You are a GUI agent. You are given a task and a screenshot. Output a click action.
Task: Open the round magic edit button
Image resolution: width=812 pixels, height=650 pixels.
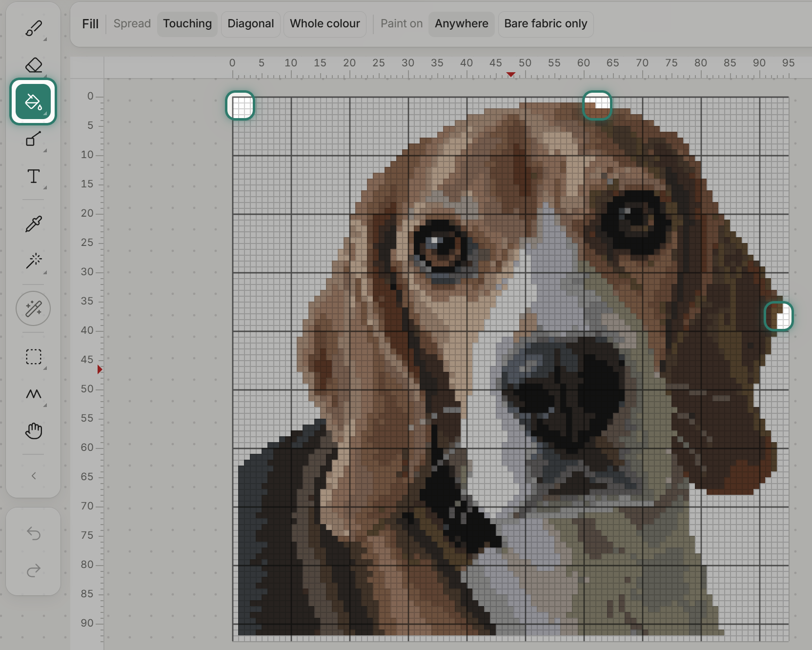pos(33,308)
